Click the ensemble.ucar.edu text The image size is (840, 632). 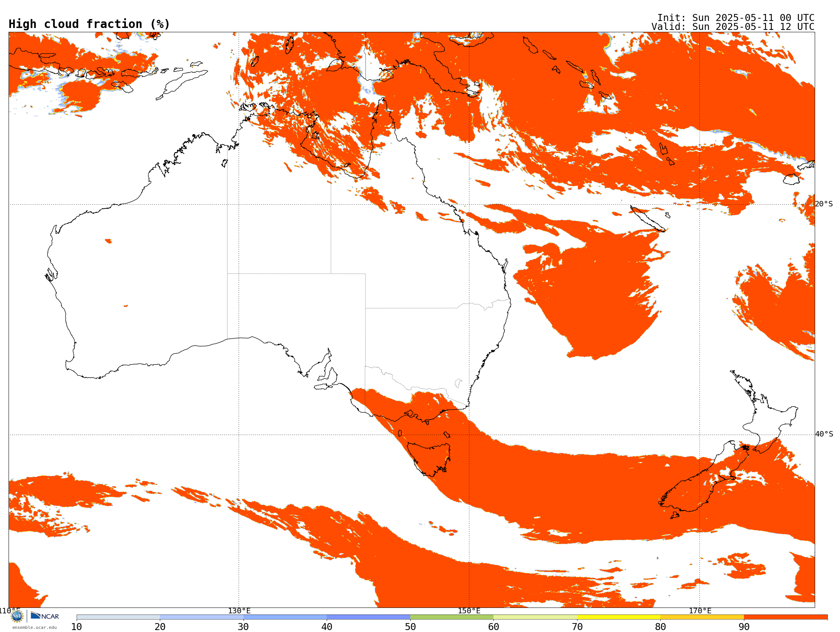pos(34,627)
